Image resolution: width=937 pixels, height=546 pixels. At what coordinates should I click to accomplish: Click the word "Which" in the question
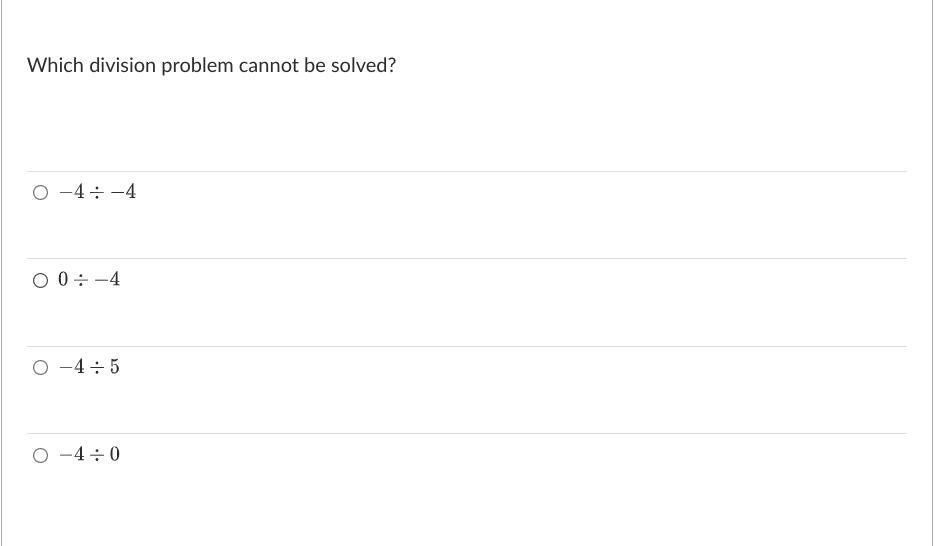pos(56,65)
